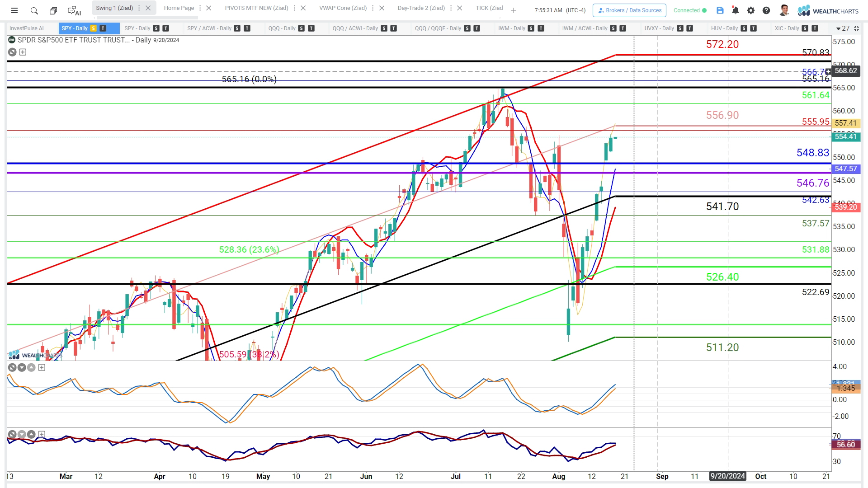The image size is (868, 488).
Task: Hide the first oscillator panel indicator
Action: pyautogui.click(x=12, y=367)
